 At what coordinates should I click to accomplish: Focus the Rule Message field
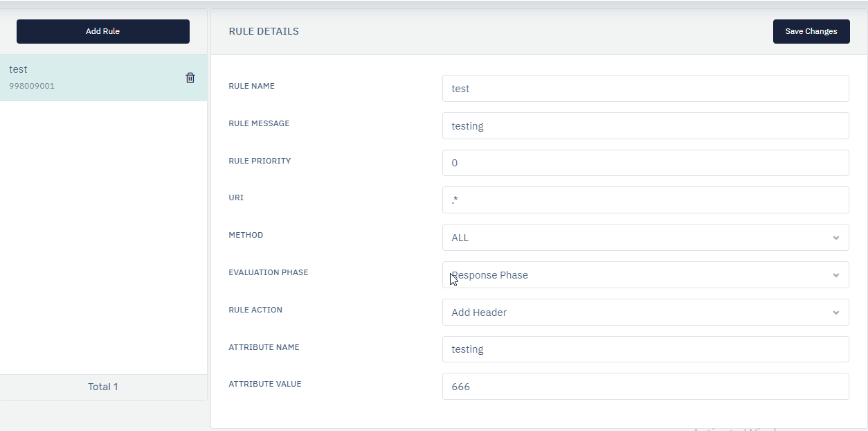646,125
